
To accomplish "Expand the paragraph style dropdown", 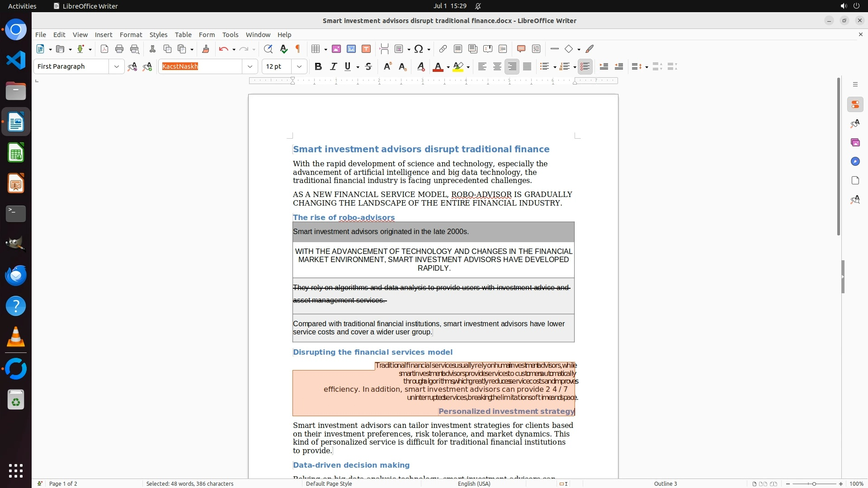I will (x=117, y=67).
